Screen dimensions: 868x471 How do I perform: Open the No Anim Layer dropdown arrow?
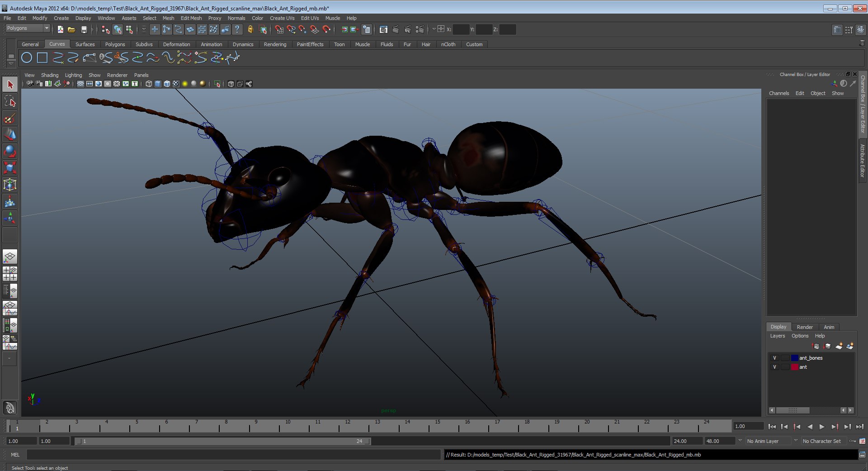click(740, 441)
